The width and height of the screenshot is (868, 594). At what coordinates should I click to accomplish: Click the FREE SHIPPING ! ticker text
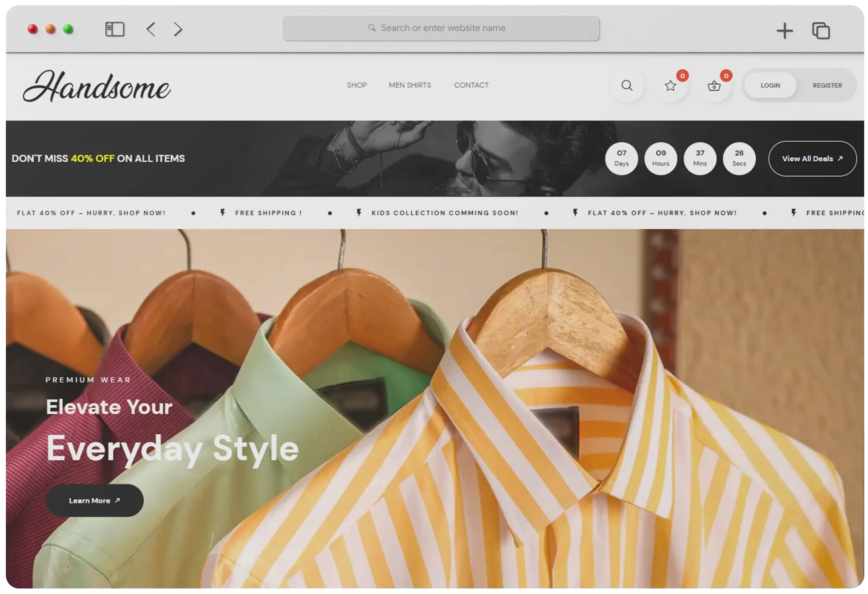pyautogui.click(x=268, y=213)
